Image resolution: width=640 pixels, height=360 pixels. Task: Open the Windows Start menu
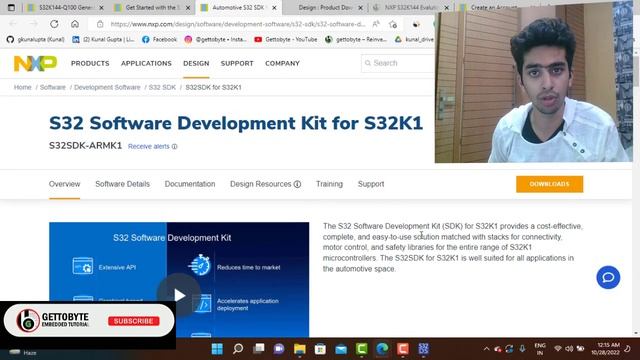[217, 349]
